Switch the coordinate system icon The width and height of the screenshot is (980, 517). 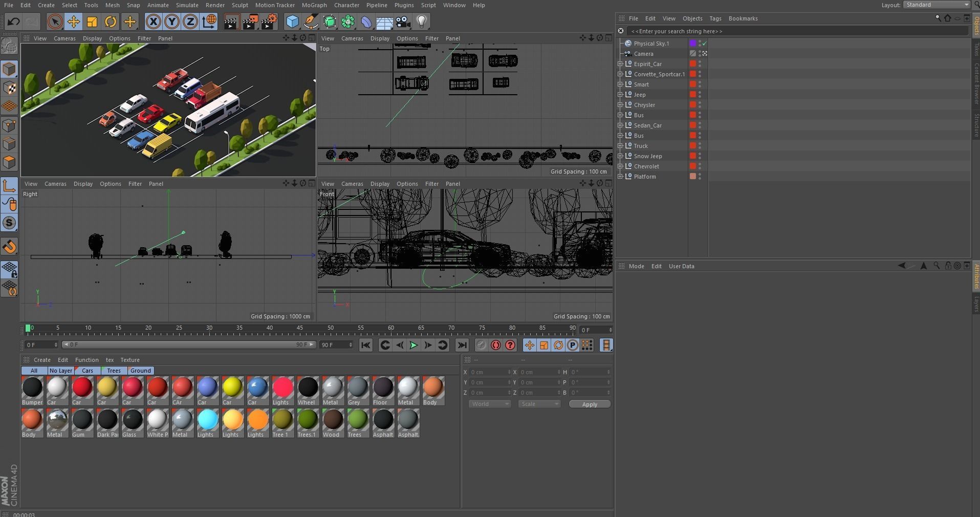[209, 21]
